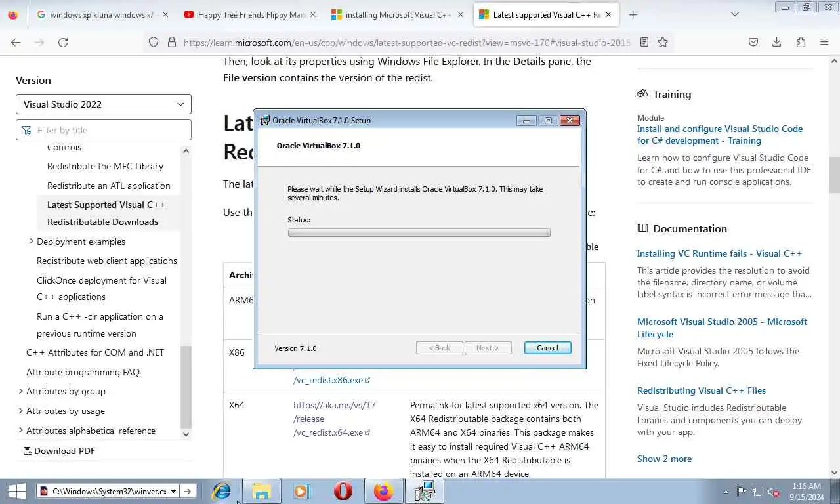Show hidden tray icons arrow
This screenshot has width=840, height=504.
pyautogui.click(x=726, y=492)
